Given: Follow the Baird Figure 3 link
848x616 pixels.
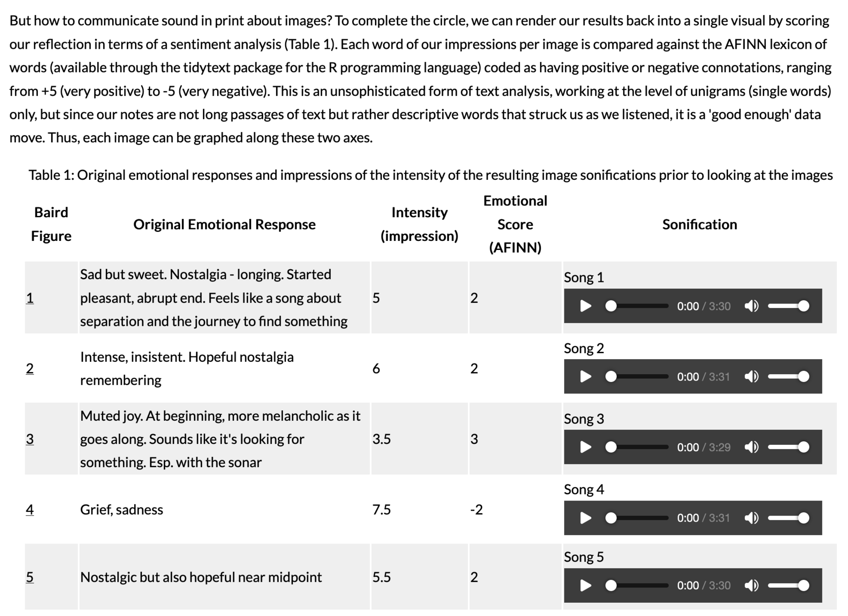Looking at the screenshot, I should pos(30,439).
